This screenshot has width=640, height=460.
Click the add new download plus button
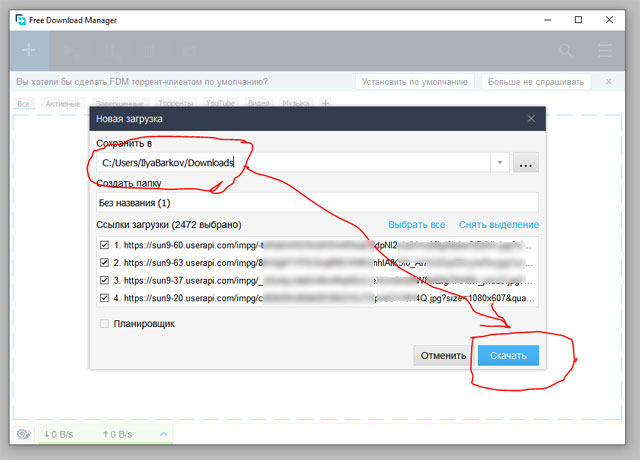point(29,51)
